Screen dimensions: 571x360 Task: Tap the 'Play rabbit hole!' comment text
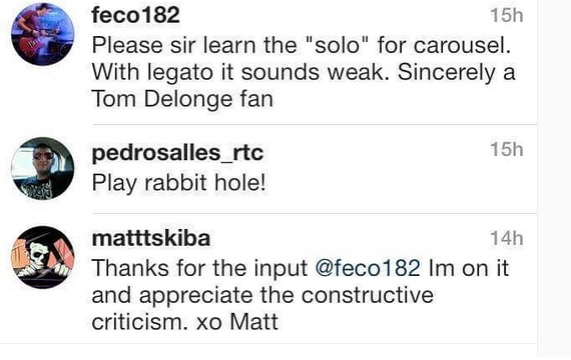(x=179, y=183)
